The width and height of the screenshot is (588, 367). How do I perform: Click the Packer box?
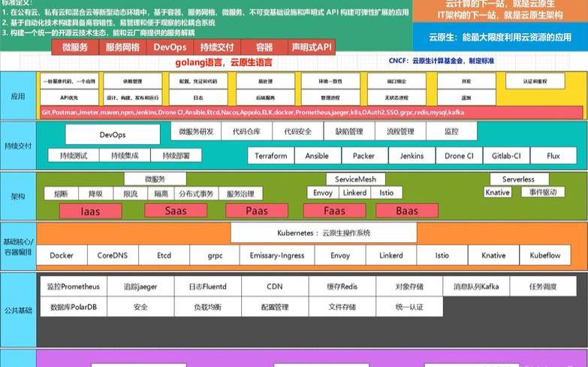coord(363,156)
